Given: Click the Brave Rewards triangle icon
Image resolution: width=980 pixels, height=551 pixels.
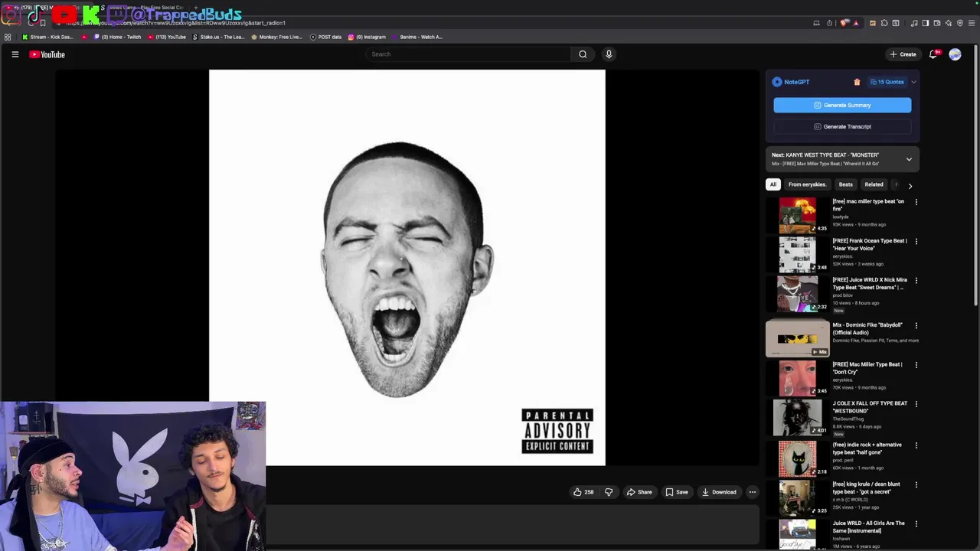Looking at the screenshot, I should click(x=855, y=23).
